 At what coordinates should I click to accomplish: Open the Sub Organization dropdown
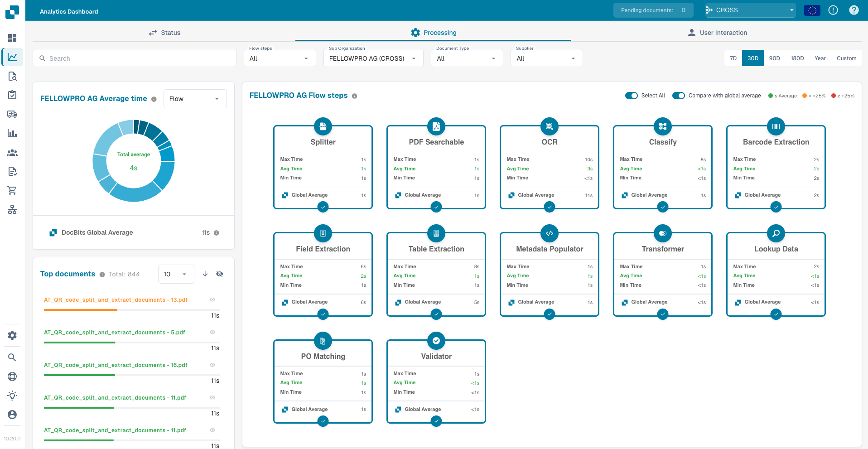373,58
